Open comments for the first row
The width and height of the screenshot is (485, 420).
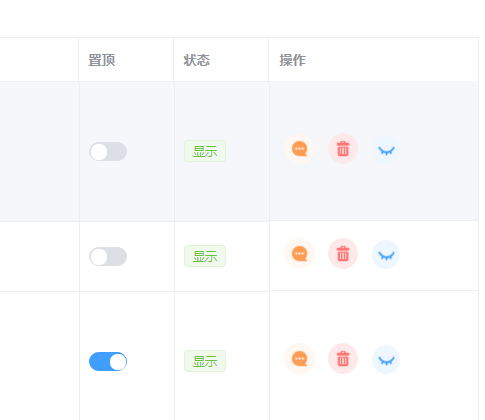click(x=299, y=149)
